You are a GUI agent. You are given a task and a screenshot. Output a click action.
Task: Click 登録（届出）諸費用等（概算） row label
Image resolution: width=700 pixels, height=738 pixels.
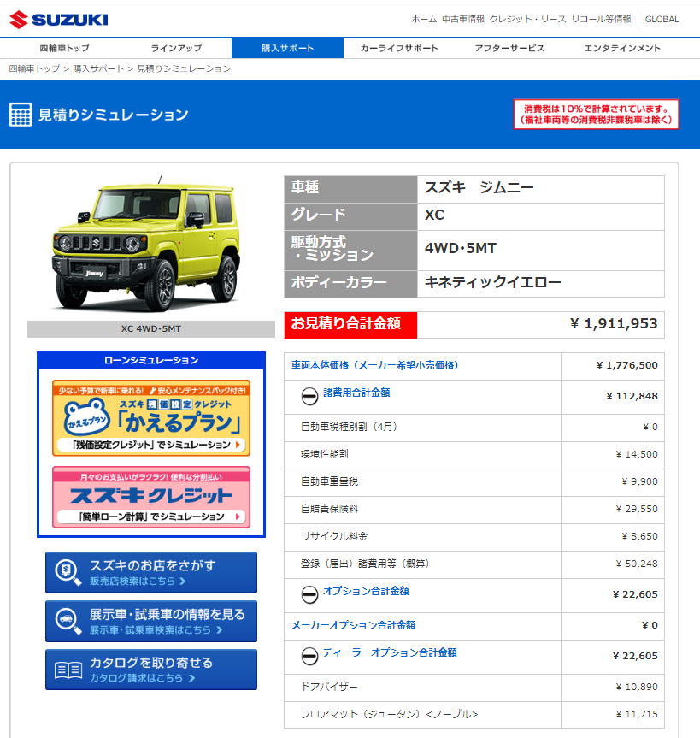pyautogui.click(x=365, y=564)
